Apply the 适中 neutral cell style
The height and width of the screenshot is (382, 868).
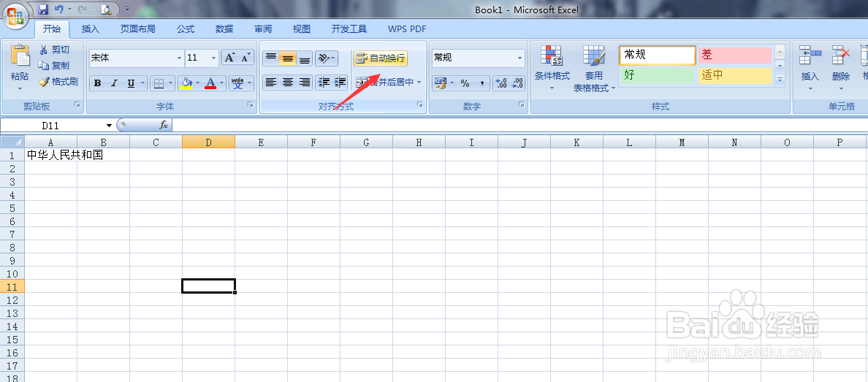735,75
